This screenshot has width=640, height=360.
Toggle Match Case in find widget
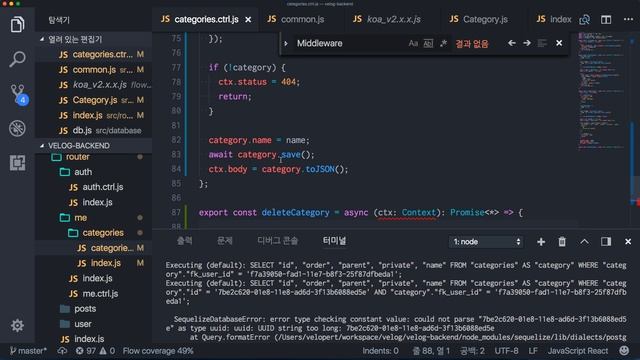pyautogui.click(x=413, y=43)
